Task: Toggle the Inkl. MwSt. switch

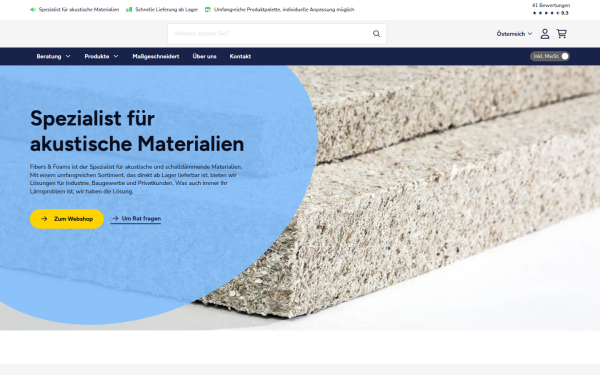Action: (x=550, y=56)
